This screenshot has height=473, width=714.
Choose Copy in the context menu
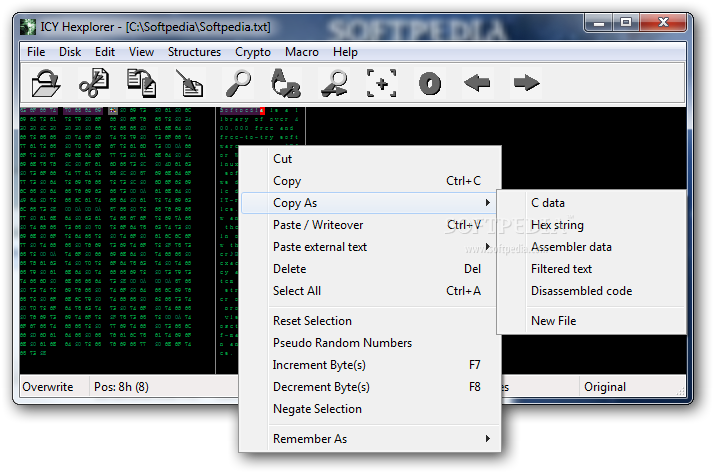pos(370,181)
